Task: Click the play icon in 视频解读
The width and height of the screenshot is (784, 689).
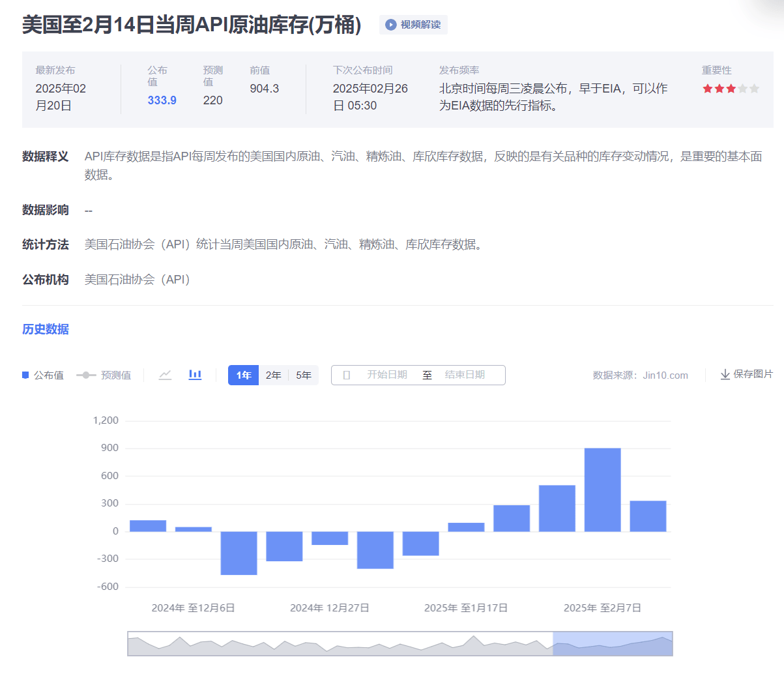Action: coord(390,25)
